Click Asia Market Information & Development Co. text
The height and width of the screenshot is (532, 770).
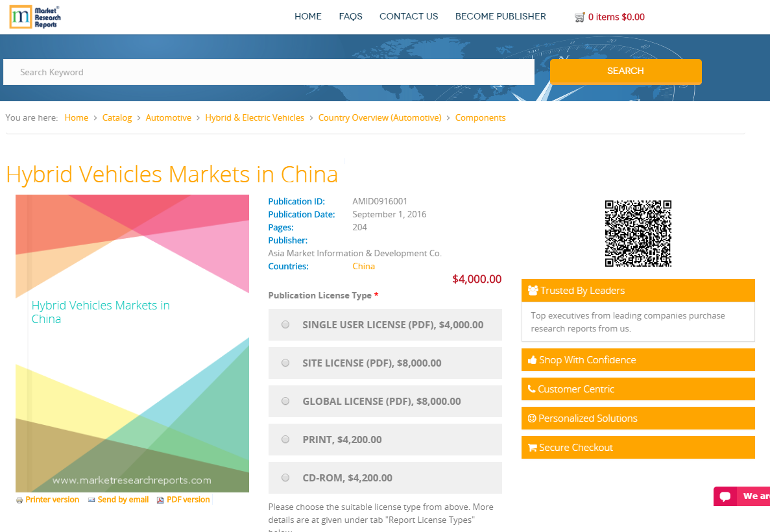coord(355,253)
